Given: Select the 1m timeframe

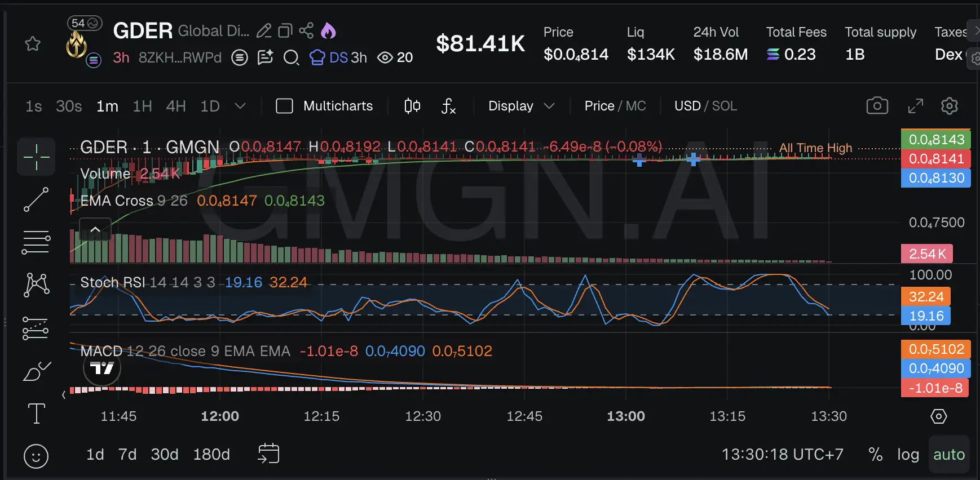Looking at the screenshot, I should click(107, 106).
